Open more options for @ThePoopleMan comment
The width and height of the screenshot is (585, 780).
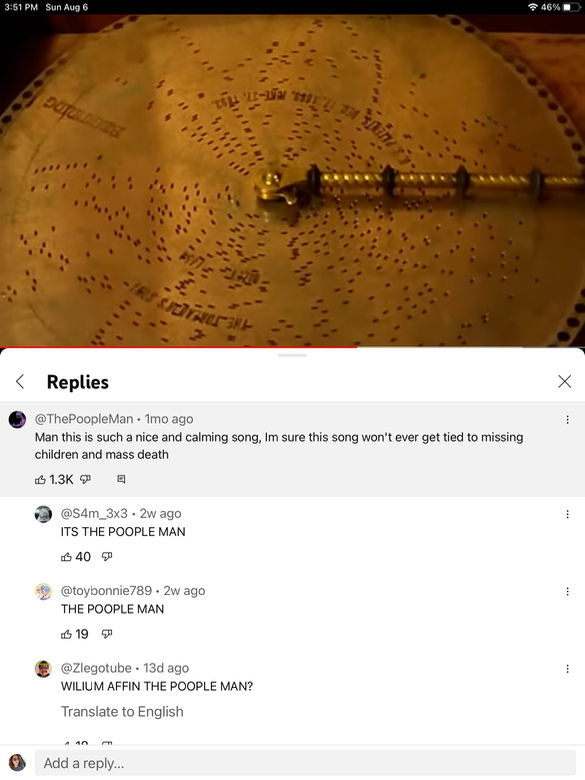[567, 420]
